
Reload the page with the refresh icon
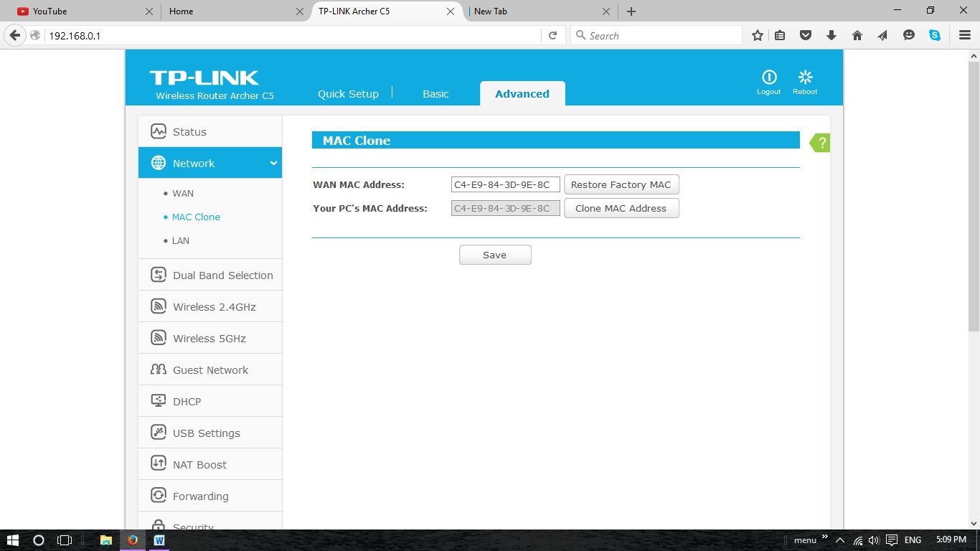(x=552, y=35)
